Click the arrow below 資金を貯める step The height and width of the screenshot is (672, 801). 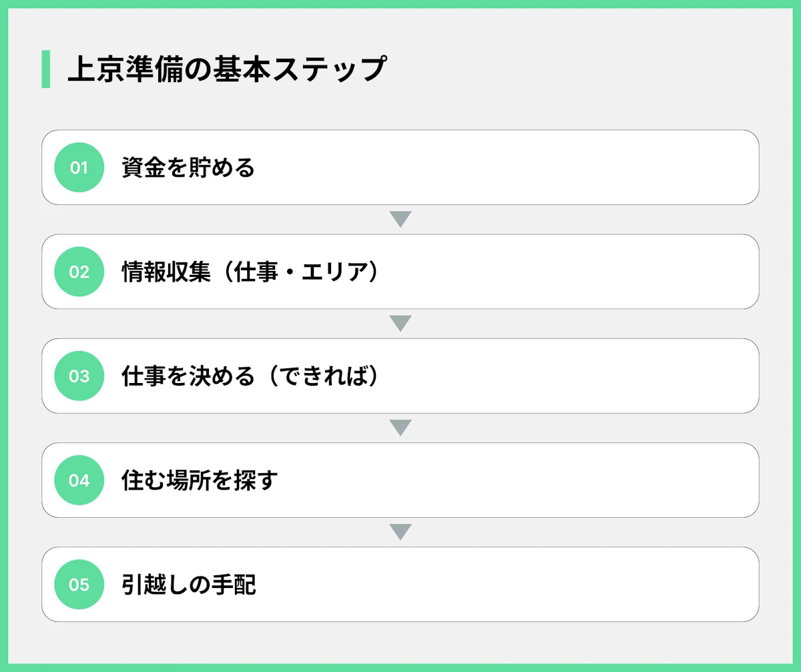click(400, 219)
